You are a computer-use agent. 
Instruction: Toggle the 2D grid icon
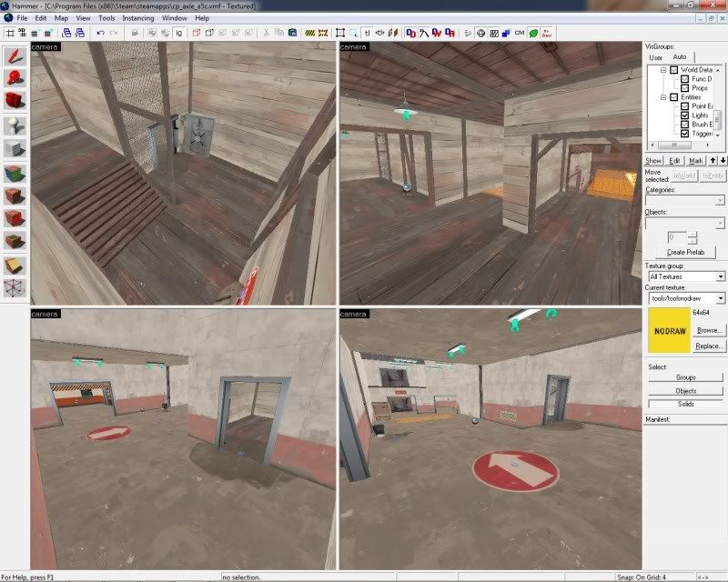10,33
